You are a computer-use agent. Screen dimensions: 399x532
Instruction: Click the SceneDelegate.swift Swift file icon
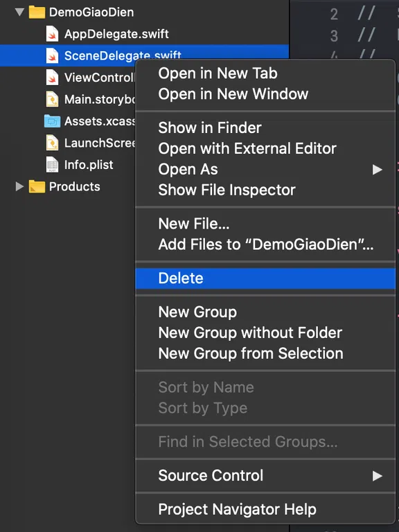[x=52, y=55]
